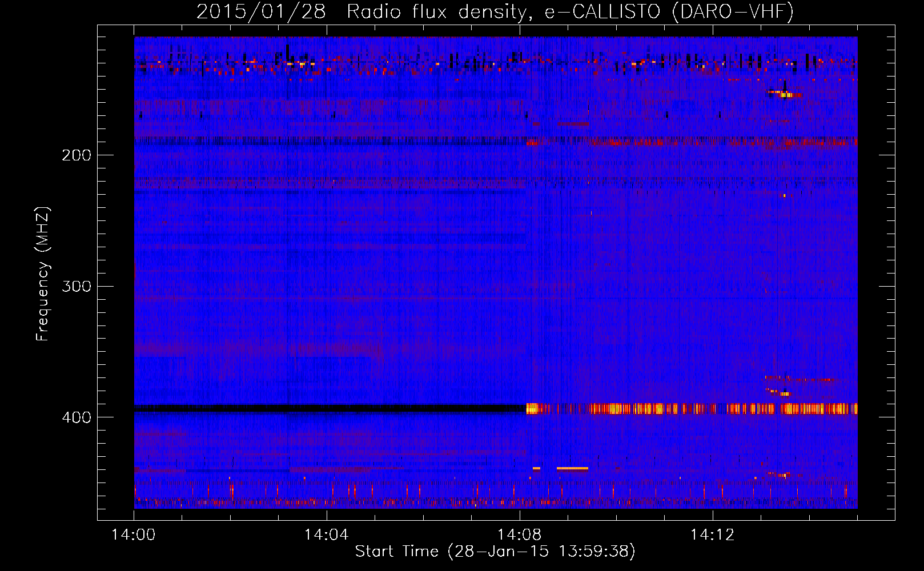The height and width of the screenshot is (571, 924).
Task: Click the 14:00 time tick label
Action: tap(134, 535)
